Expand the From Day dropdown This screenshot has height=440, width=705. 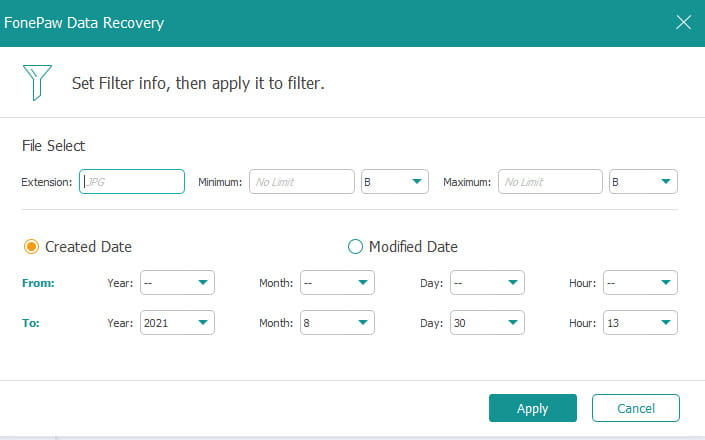(487, 283)
